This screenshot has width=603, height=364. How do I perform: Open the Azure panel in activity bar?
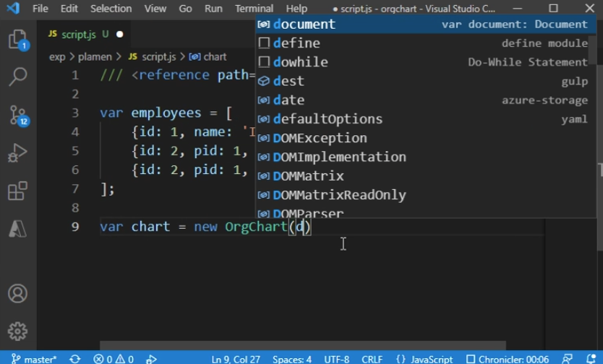click(17, 229)
